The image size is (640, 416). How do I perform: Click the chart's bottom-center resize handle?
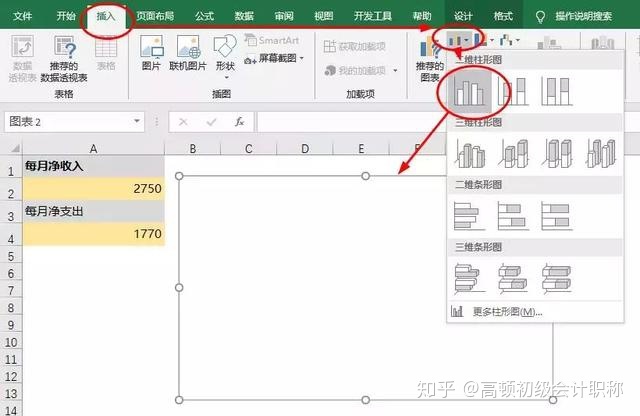(x=366, y=400)
